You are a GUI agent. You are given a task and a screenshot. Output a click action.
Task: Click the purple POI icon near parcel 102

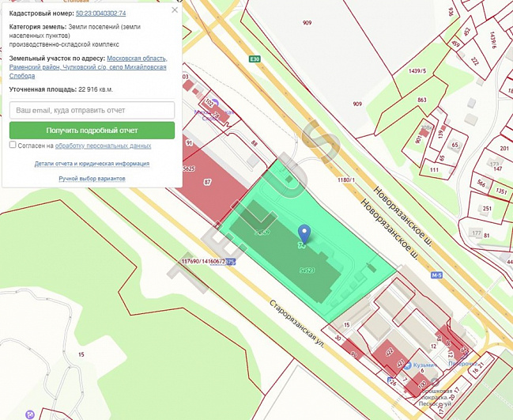tap(215, 103)
